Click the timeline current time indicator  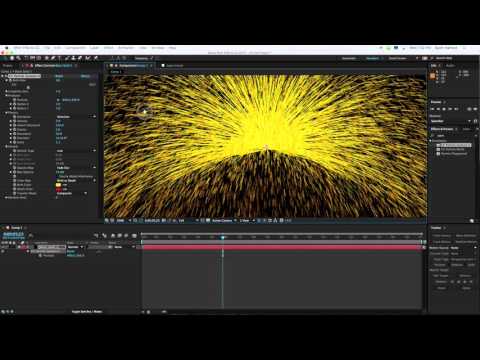click(x=223, y=237)
